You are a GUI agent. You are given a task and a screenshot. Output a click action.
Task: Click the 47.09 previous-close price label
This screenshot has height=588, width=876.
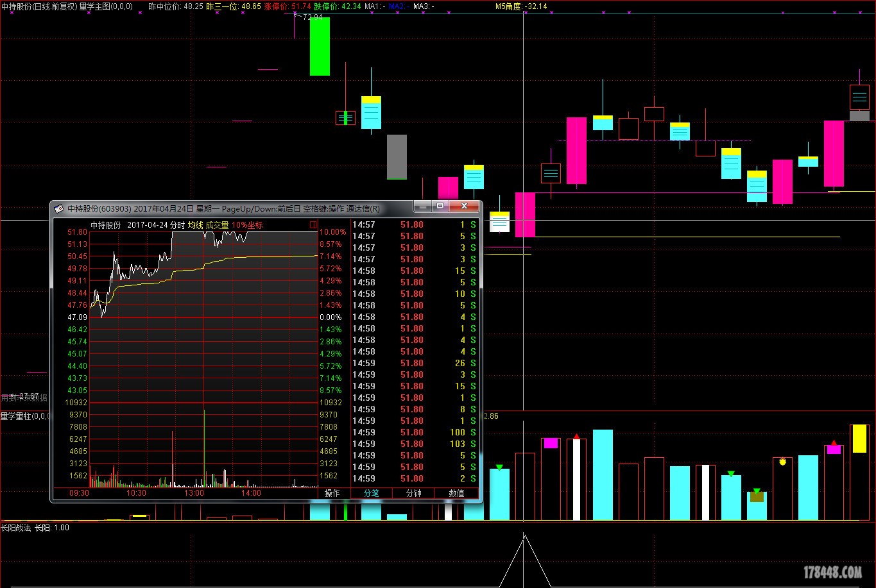[x=77, y=317]
